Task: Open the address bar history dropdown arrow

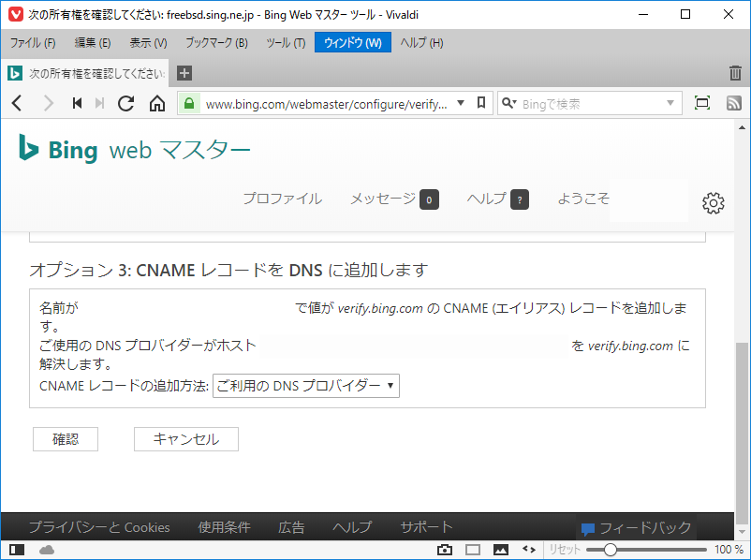Action: click(x=461, y=103)
